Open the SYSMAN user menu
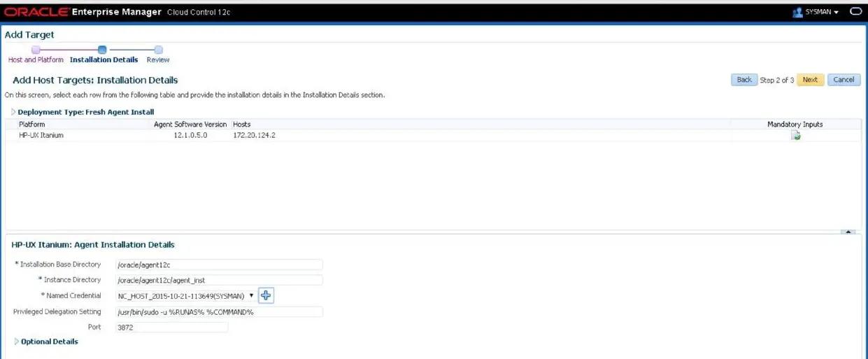The height and width of the screenshot is (359, 868). pyautogui.click(x=816, y=13)
